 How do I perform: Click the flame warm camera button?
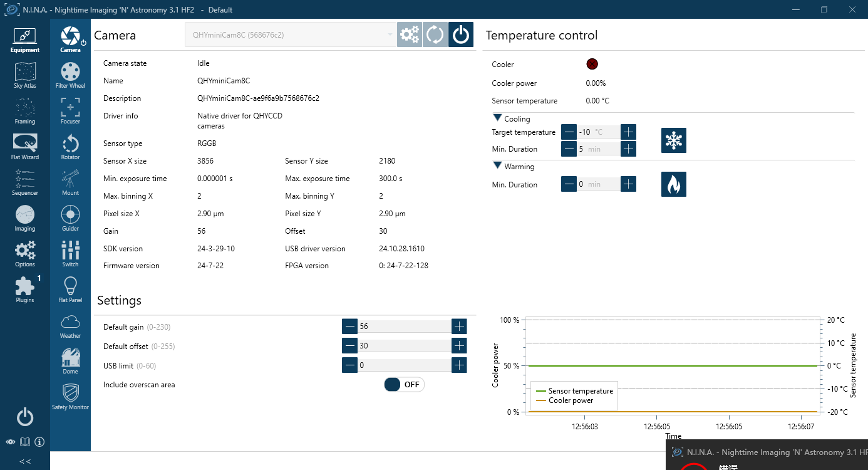674,184
